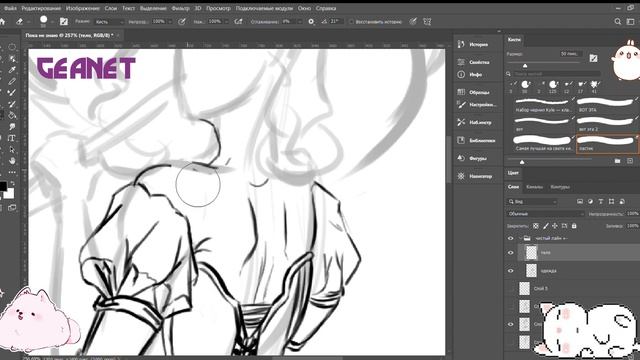Open the smoothing 0% value arrow
The height and width of the screenshot is (360, 640).
(x=299, y=22)
